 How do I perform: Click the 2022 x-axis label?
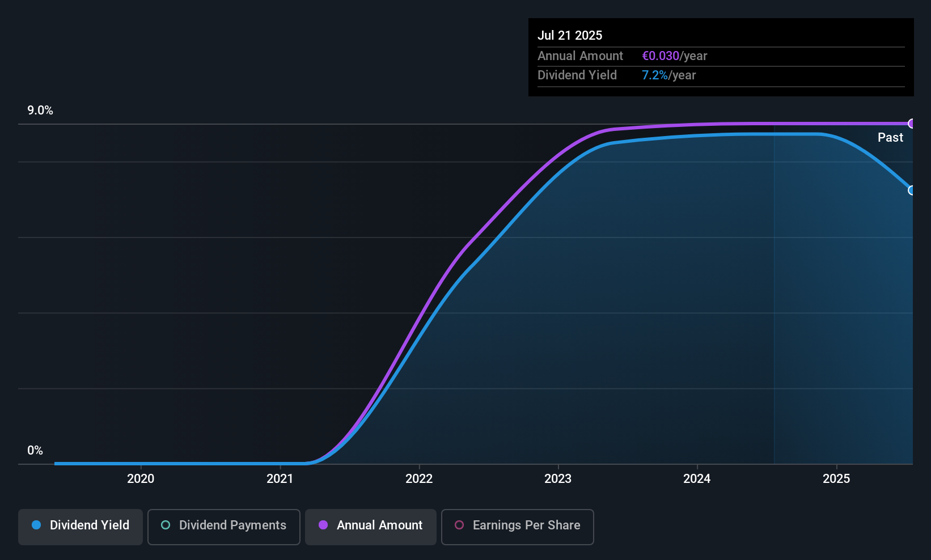pyautogui.click(x=419, y=479)
